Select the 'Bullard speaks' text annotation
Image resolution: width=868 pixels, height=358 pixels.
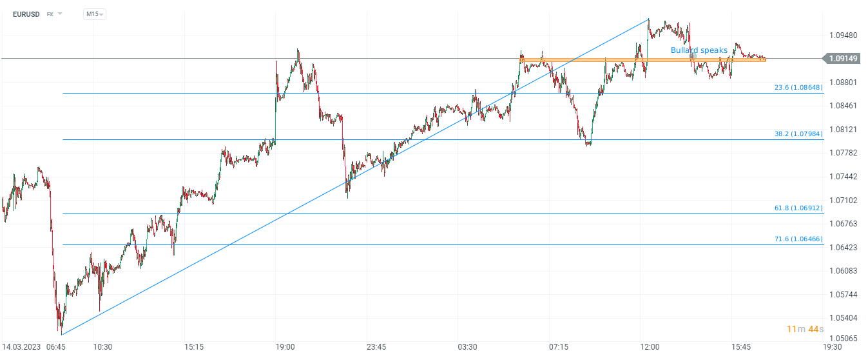(699, 50)
